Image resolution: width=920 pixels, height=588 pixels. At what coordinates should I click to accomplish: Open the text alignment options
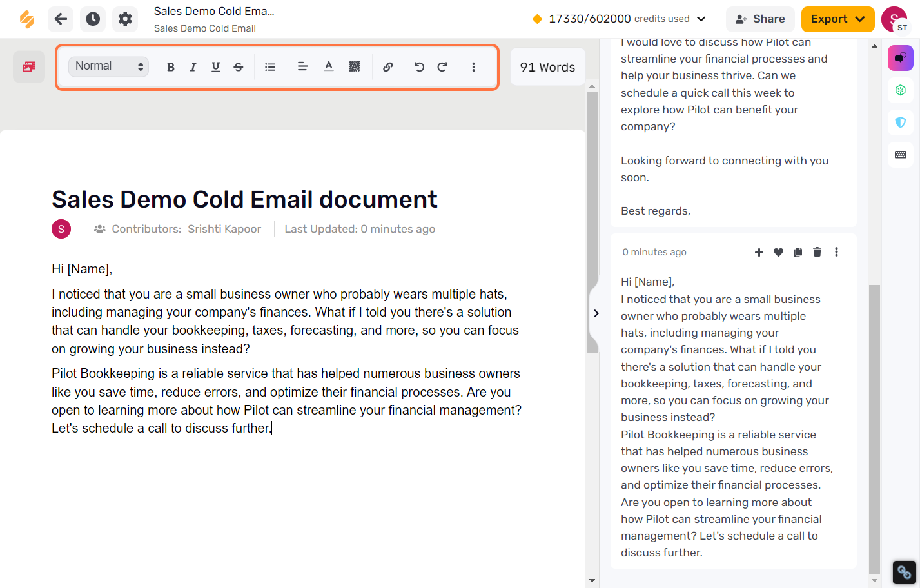pyautogui.click(x=302, y=66)
